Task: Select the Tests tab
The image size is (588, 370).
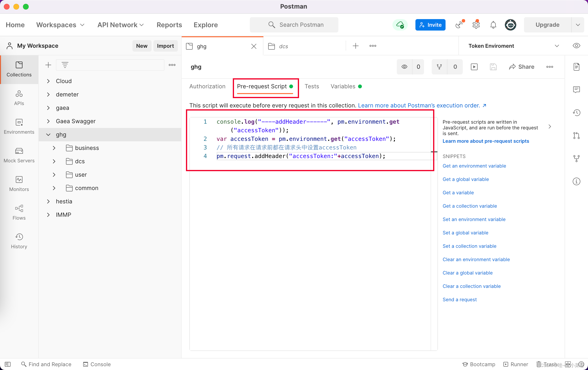Action: [x=312, y=86]
